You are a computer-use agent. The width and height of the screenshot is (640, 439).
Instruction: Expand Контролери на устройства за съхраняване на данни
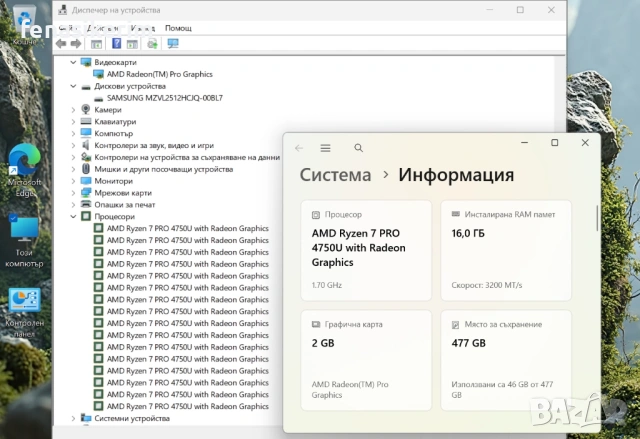(x=73, y=157)
